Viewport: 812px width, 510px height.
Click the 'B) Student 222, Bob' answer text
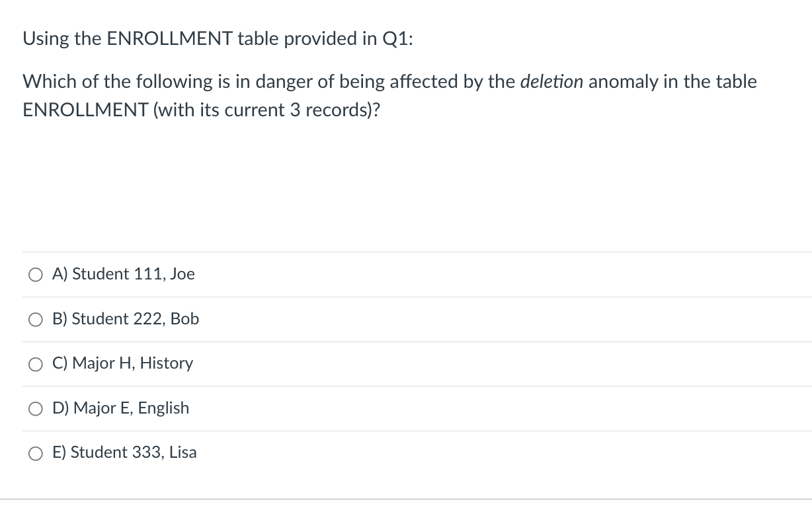click(x=126, y=319)
